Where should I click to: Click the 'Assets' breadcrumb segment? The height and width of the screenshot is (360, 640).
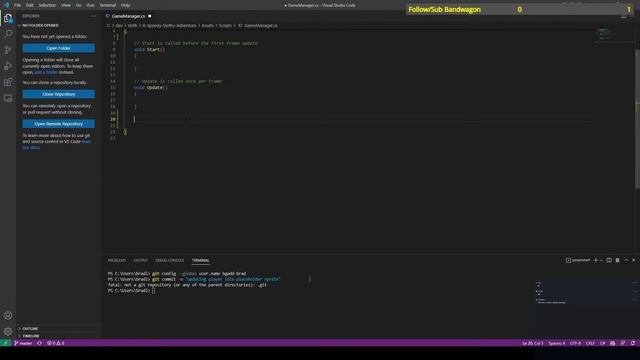point(207,25)
